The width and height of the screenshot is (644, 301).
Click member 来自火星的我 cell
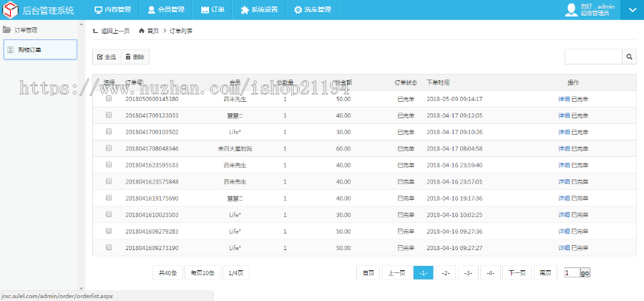coord(235,148)
